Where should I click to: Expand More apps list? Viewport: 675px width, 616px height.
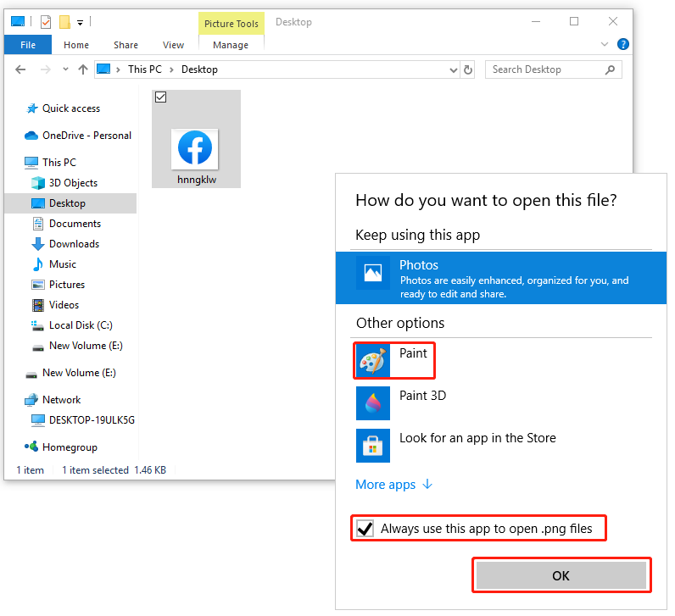click(394, 485)
